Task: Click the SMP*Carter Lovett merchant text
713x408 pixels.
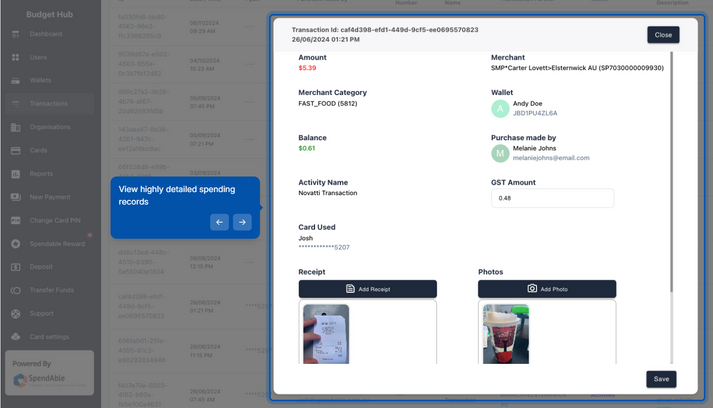Action: click(577, 68)
